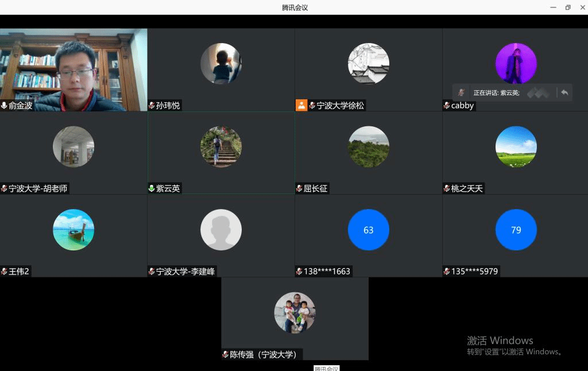Click the muted mic icon beside 屈长征
The image size is (588, 371).
299,188
